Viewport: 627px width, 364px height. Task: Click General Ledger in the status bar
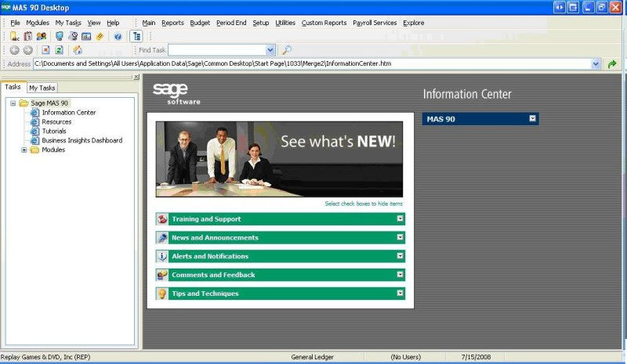coord(312,357)
